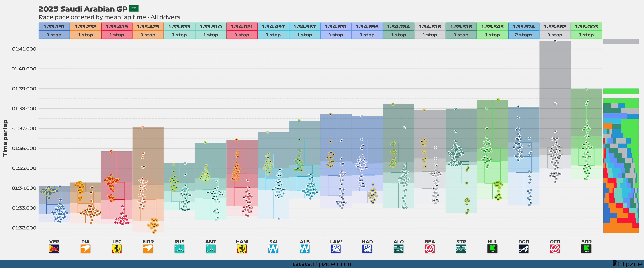
Task: Click the race pace subtitle text
Action: coord(109,17)
